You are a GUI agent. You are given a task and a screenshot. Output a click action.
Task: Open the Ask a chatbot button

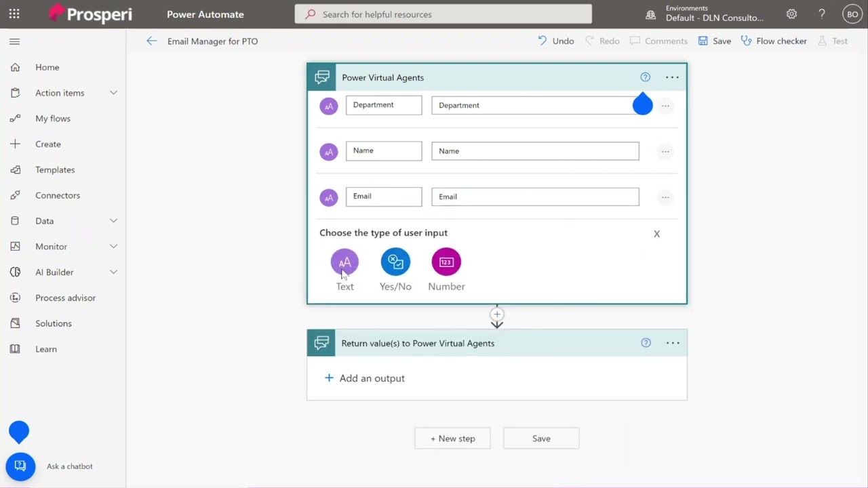click(x=20, y=466)
